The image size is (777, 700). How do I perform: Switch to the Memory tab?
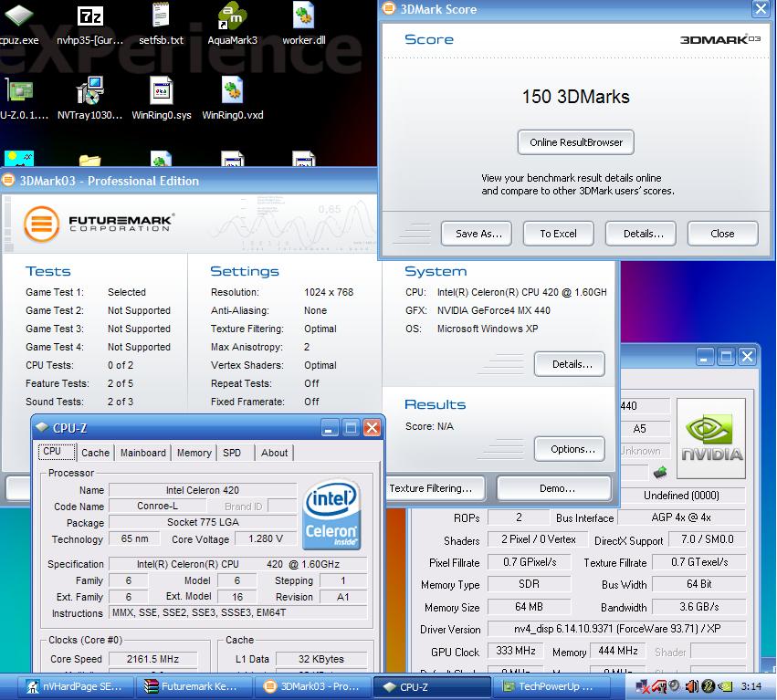(x=194, y=453)
